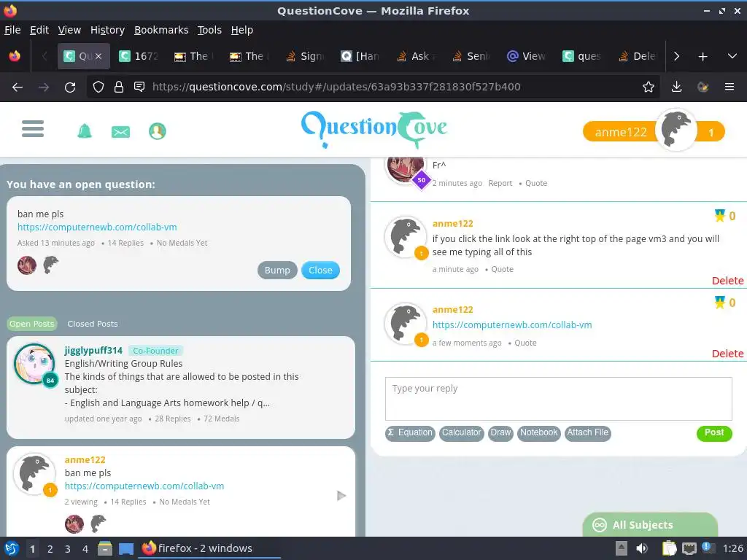This screenshot has width=747, height=560.
Task: Open the green profile circle icon
Action: pos(158,131)
